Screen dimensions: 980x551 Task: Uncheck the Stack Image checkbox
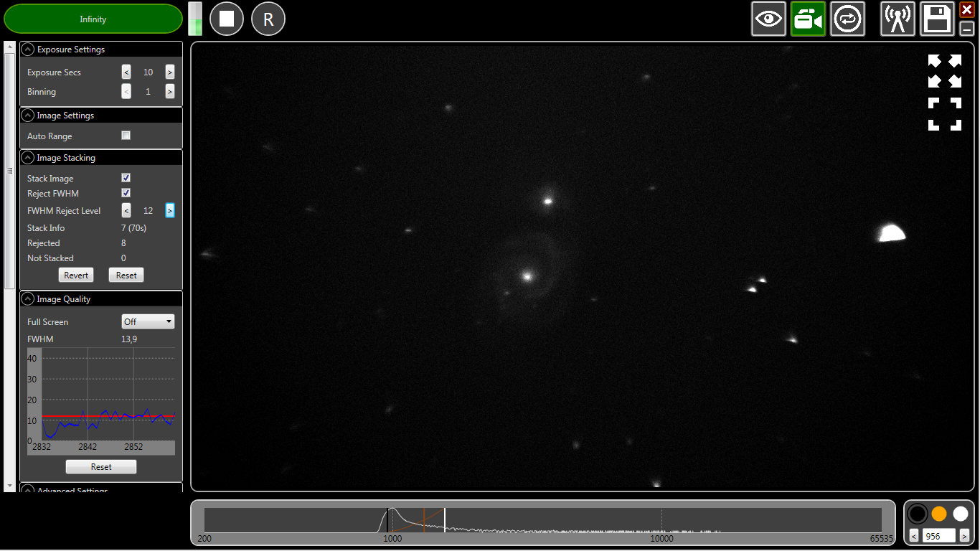(x=126, y=177)
